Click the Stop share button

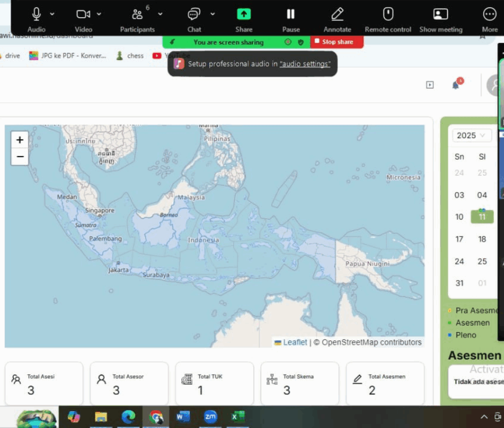[x=337, y=42]
